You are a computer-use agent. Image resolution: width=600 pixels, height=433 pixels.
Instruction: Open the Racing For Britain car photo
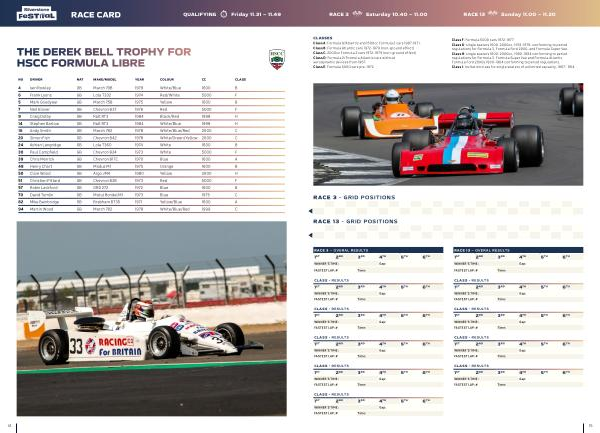(x=152, y=319)
